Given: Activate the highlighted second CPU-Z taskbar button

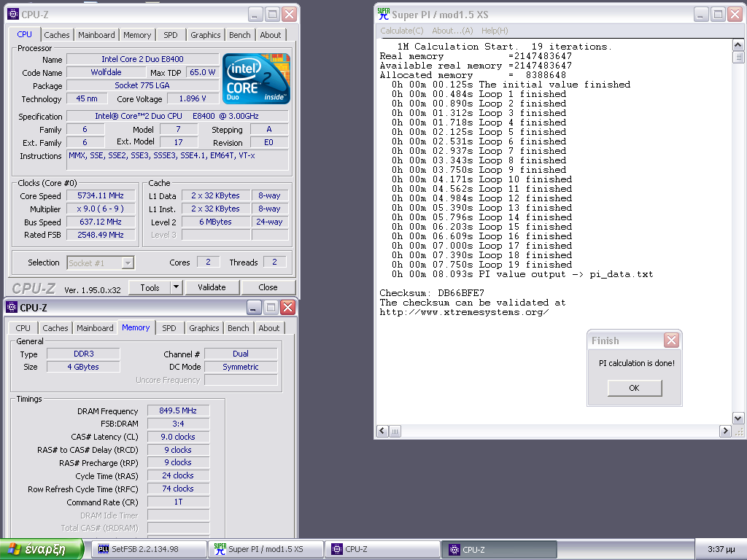Looking at the screenshot, I should pos(500,549).
